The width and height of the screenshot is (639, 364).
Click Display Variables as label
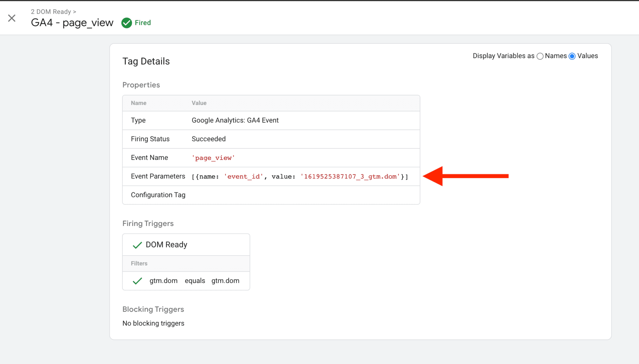(503, 56)
